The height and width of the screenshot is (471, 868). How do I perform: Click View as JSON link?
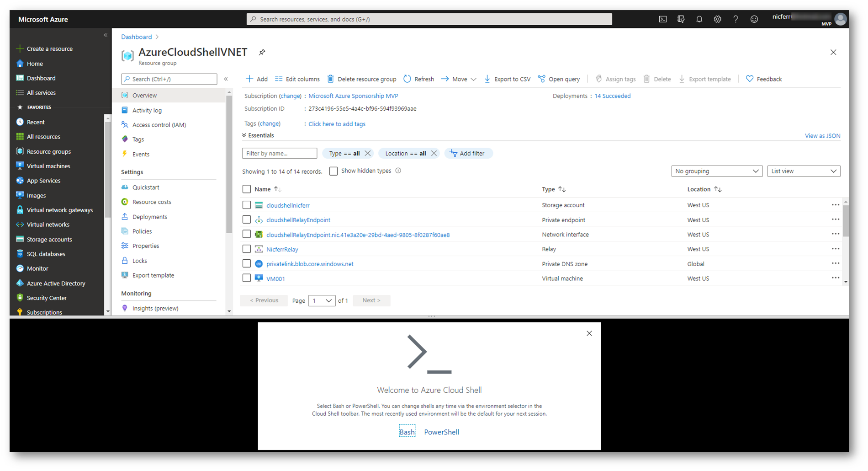click(822, 136)
